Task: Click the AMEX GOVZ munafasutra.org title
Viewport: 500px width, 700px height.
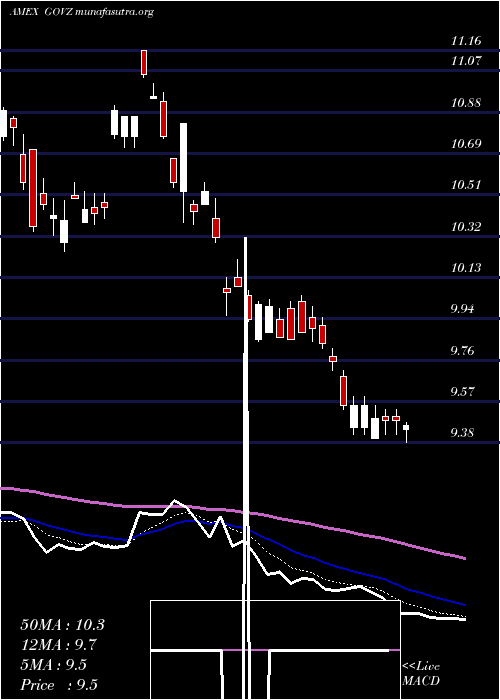Action: click(81, 12)
